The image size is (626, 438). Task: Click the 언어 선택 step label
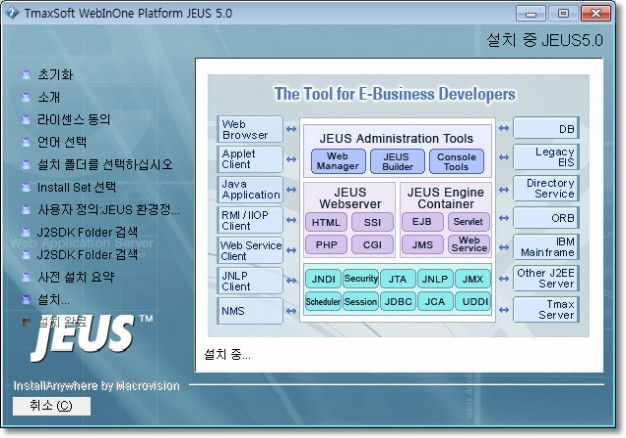(62, 142)
